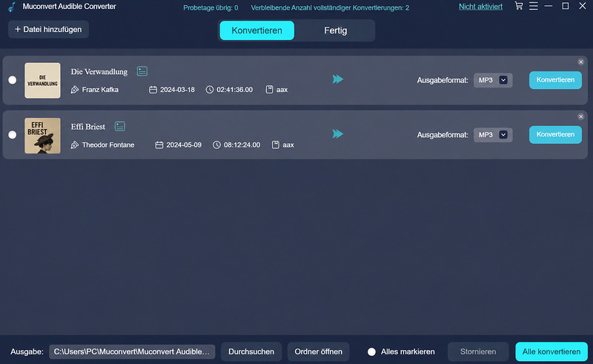Maximize the Muconvert window
Viewport: 593px width, 364px height.
click(566, 6)
